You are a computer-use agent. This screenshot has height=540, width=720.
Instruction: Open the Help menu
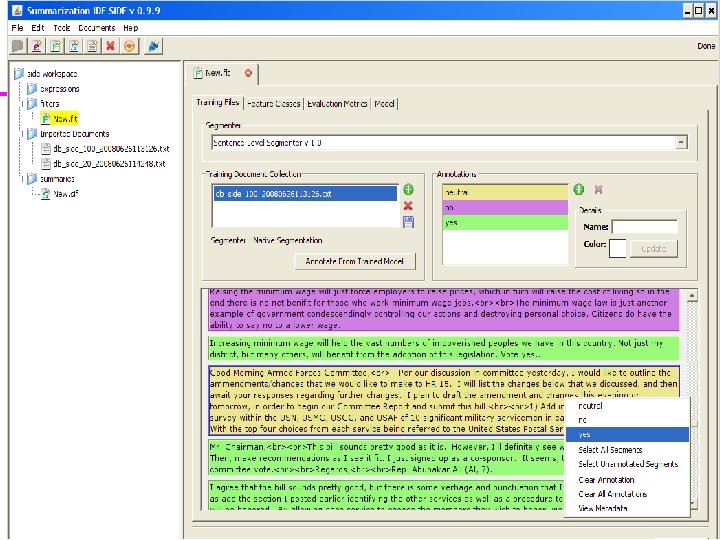(130, 28)
